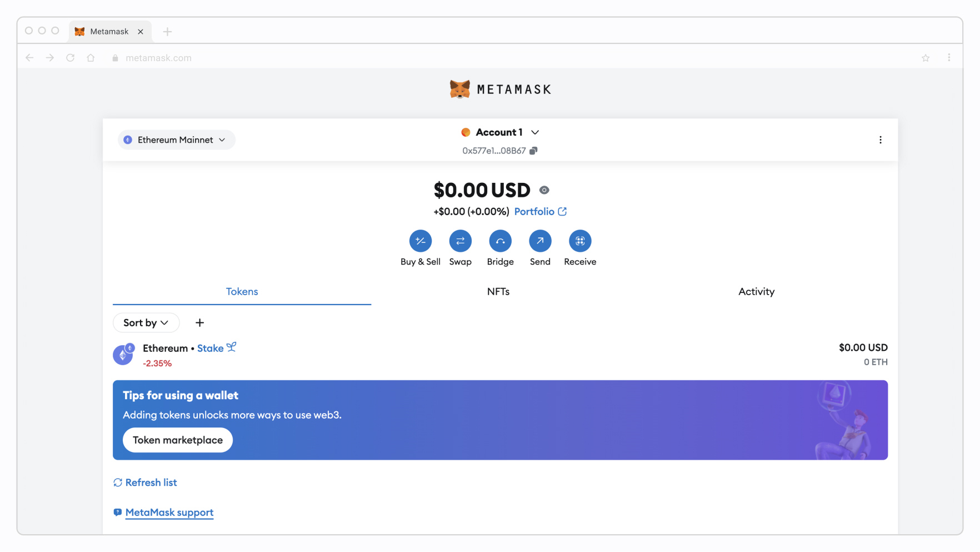
Task: Click the metamask.com address bar
Action: pos(158,58)
